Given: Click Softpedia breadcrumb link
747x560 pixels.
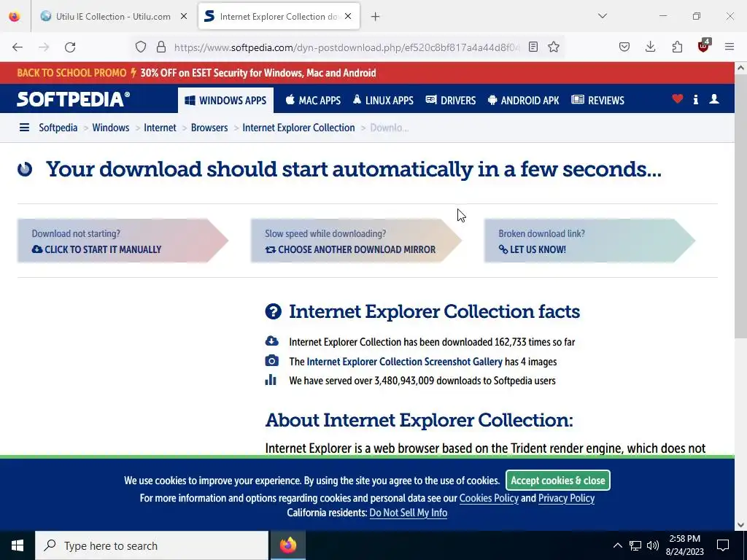Looking at the screenshot, I should pyautogui.click(x=58, y=128).
